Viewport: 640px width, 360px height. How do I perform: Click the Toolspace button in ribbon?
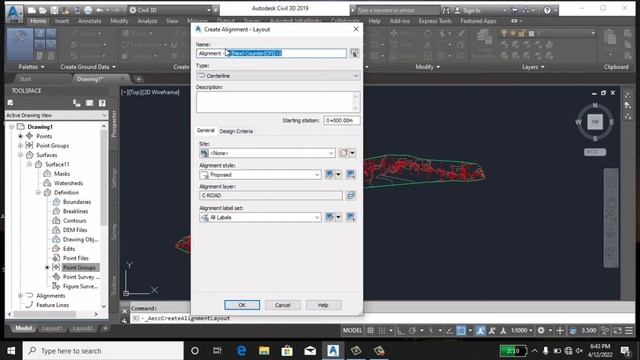20,45
